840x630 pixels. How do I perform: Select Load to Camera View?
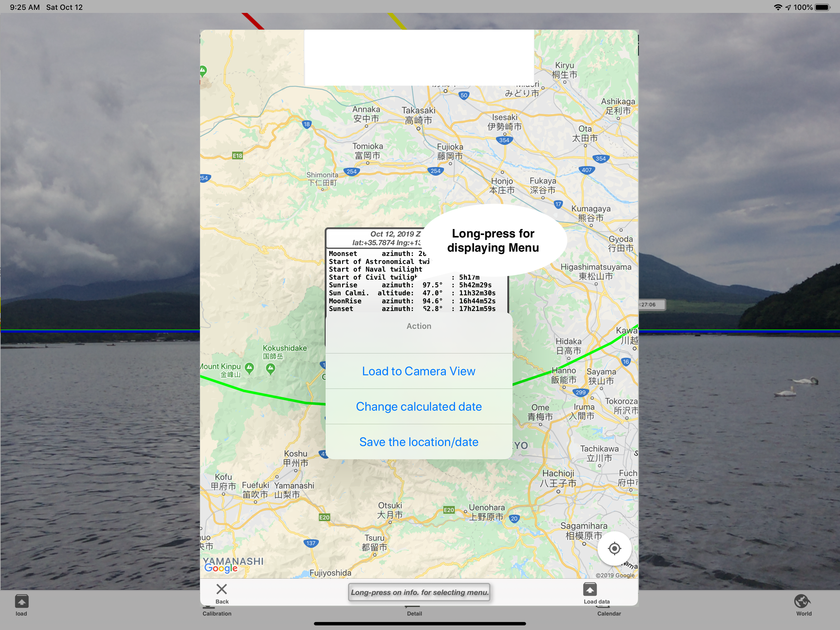(418, 371)
